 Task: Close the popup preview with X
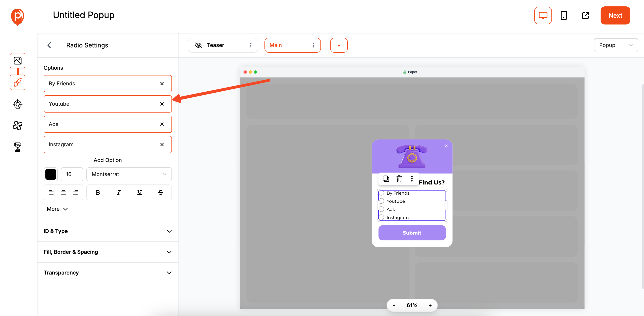(x=446, y=146)
